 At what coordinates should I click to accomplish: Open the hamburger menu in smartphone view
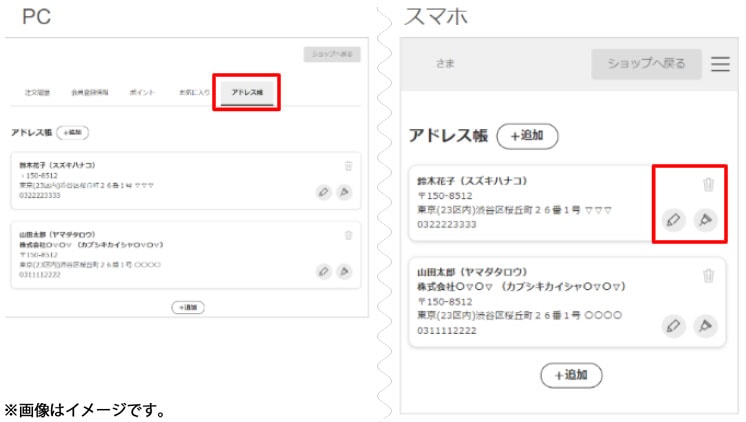720,64
